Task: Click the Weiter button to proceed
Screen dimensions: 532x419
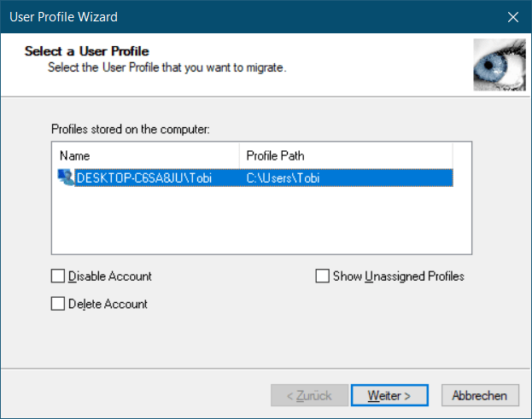Action: (389, 395)
